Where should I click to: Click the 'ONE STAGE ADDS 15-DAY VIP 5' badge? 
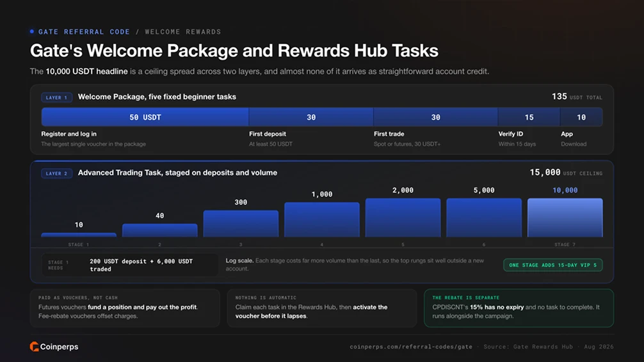(x=553, y=265)
